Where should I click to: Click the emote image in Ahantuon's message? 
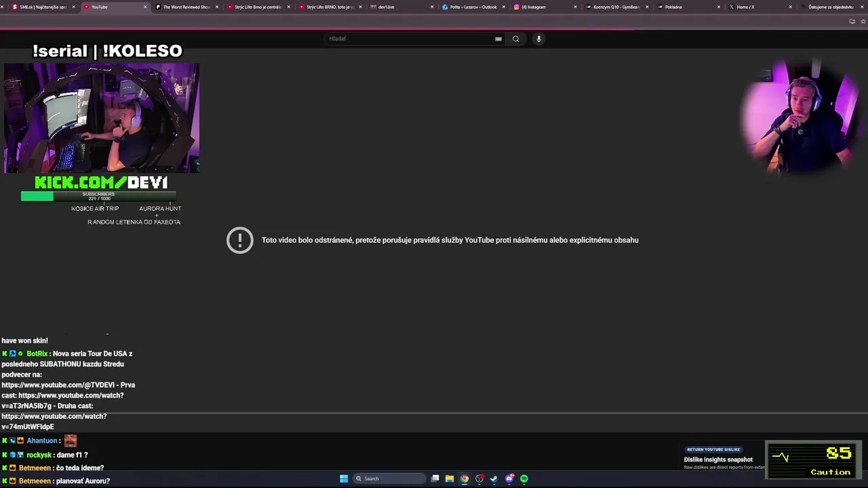(x=71, y=441)
